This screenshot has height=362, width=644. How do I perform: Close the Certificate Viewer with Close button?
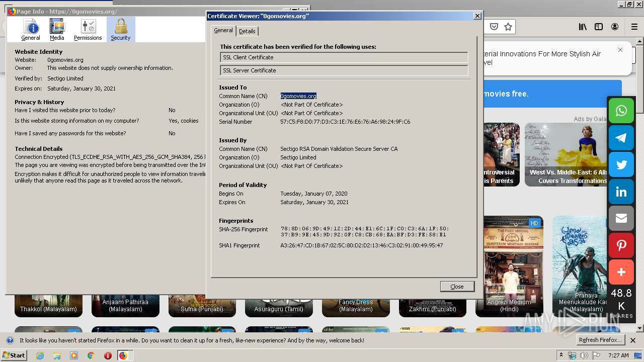point(457,287)
